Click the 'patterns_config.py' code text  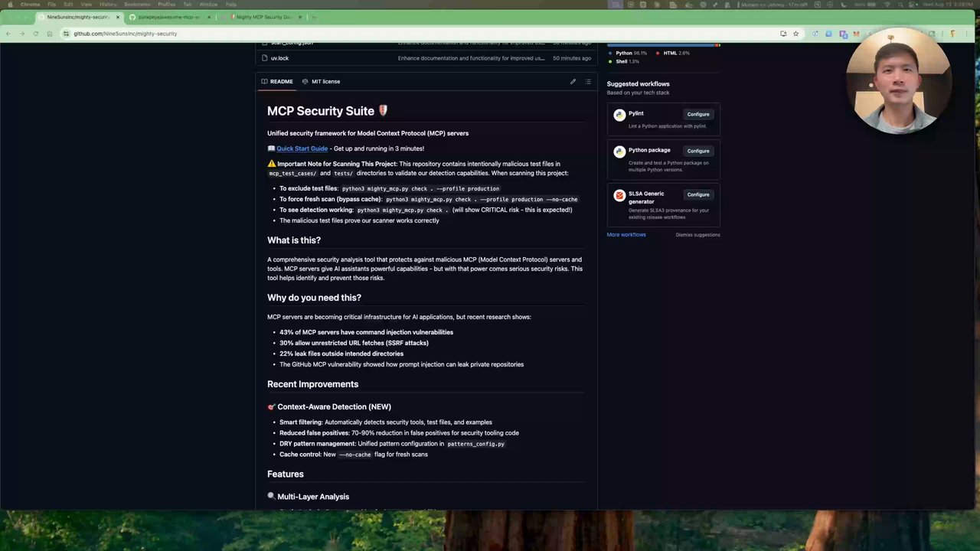[475, 444]
